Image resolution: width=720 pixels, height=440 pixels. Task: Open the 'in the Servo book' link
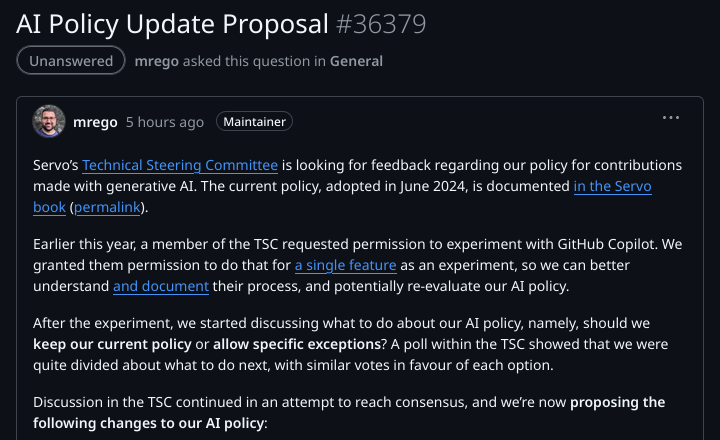612,186
